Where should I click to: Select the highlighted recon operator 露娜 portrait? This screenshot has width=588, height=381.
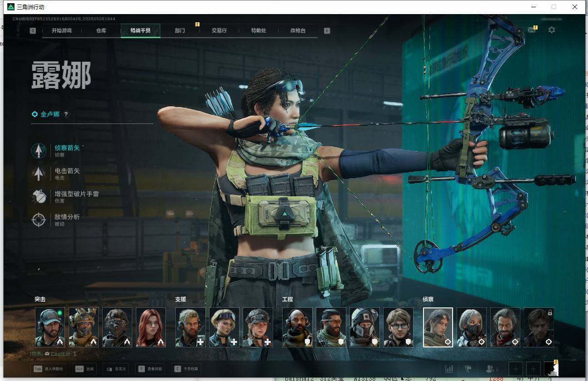pyautogui.click(x=438, y=327)
